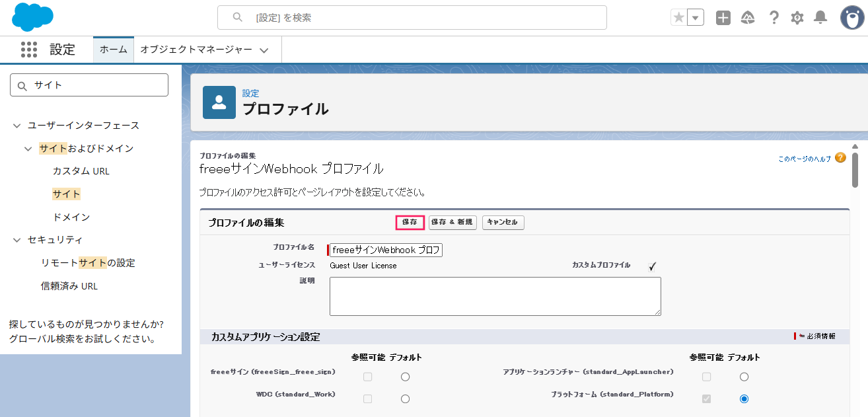The image size is (868, 417).
Task: Open リモートサイトの設定 in sidebar
Action: [88, 262]
